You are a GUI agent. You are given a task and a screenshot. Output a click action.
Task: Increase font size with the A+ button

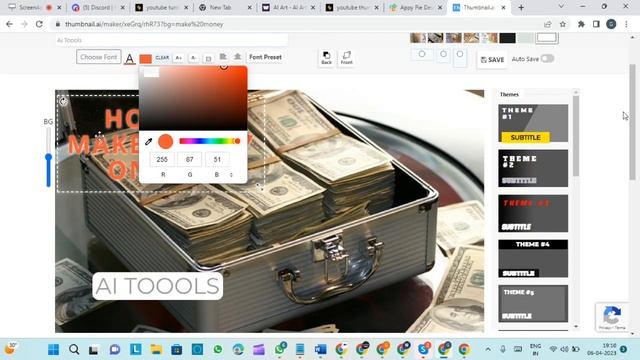(x=179, y=58)
